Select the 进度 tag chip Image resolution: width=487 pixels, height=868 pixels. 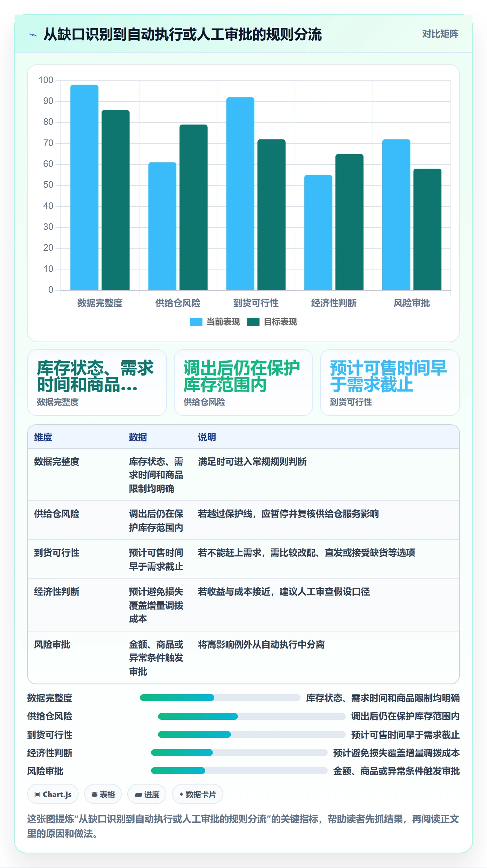(147, 794)
